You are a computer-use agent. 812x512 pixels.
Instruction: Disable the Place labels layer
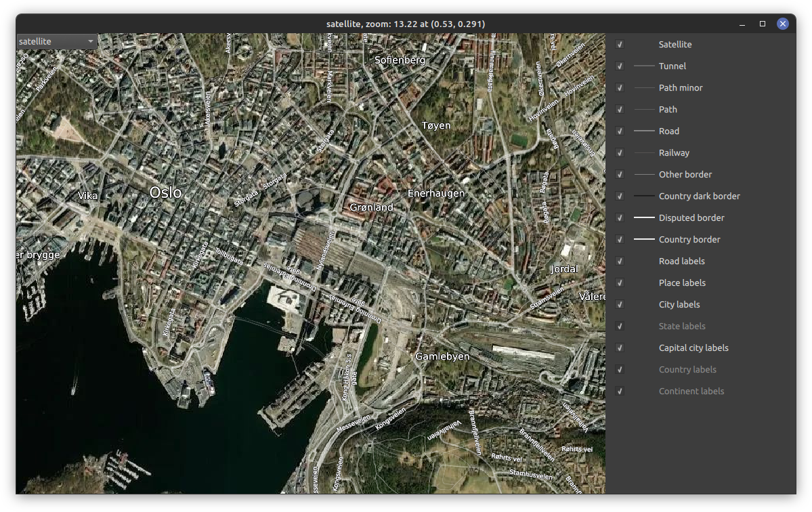pyautogui.click(x=620, y=282)
